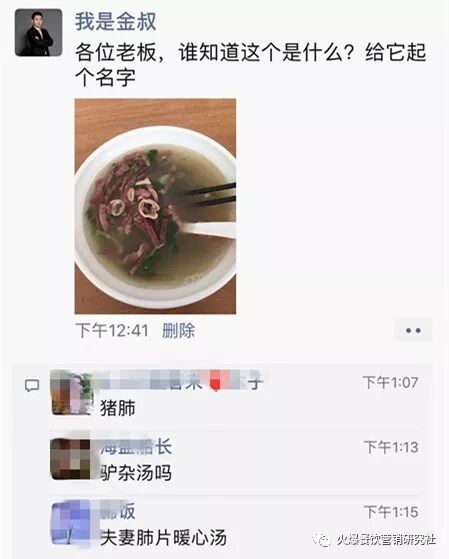Click the WeChat watermark logo icon

(323, 540)
